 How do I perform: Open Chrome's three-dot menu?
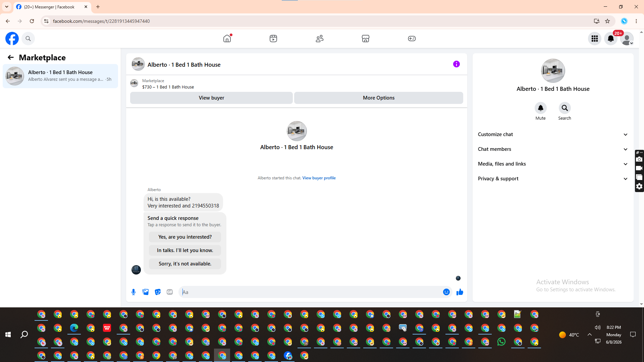click(x=636, y=21)
